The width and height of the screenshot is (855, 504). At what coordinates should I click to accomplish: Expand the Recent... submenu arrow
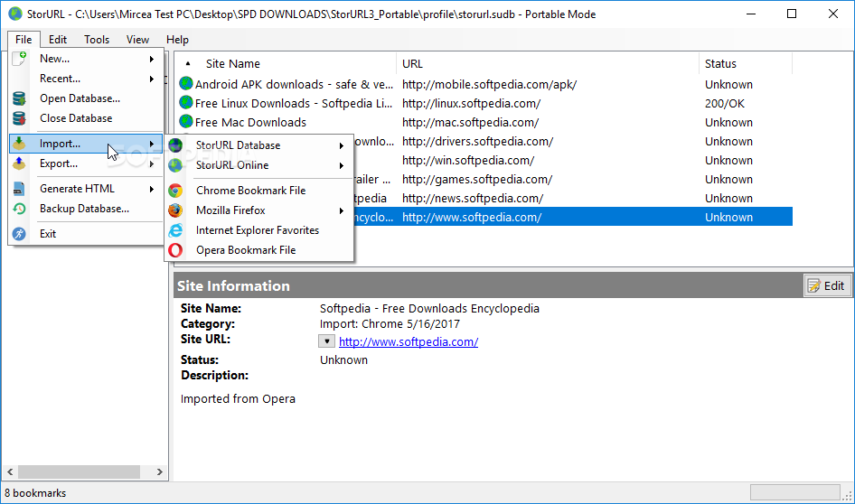(x=152, y=79)
